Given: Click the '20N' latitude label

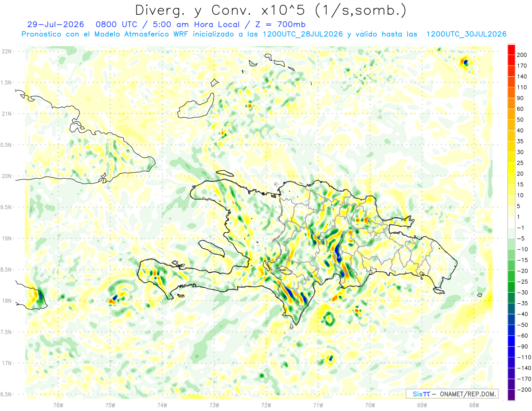Looking at the screenshot, I should [x=7, y=176].
